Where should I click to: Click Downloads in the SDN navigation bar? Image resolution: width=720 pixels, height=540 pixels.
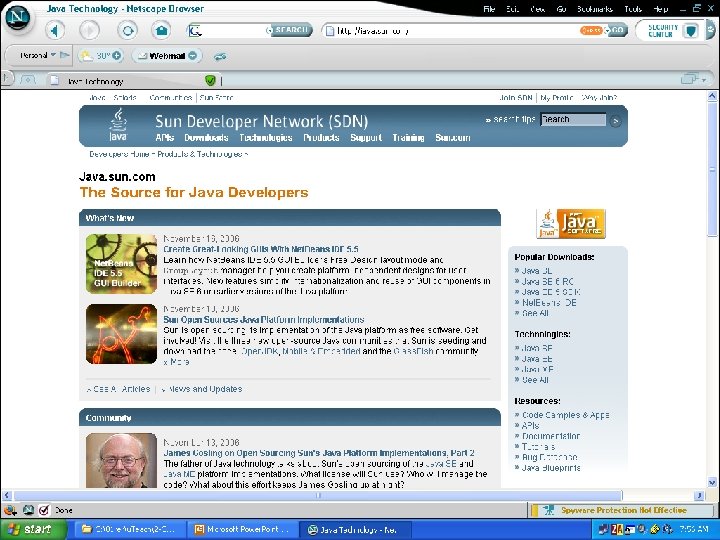pyautogui.click(x=206, y=137)
